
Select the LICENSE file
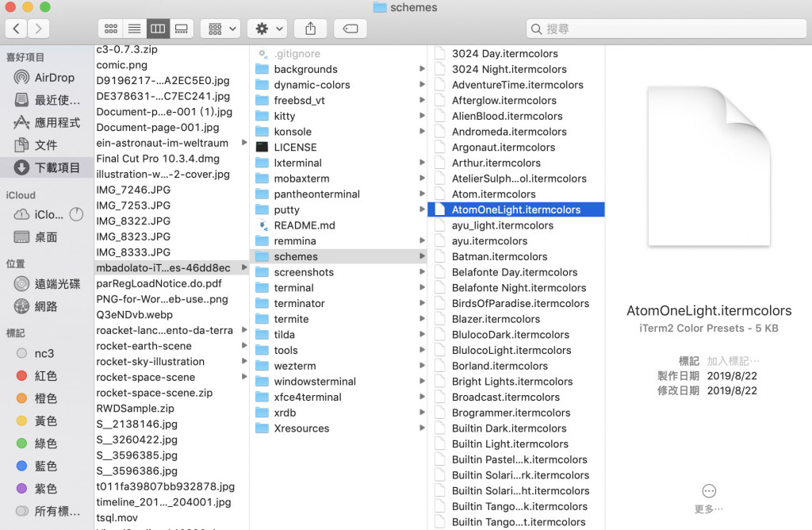tap(339, 147)
